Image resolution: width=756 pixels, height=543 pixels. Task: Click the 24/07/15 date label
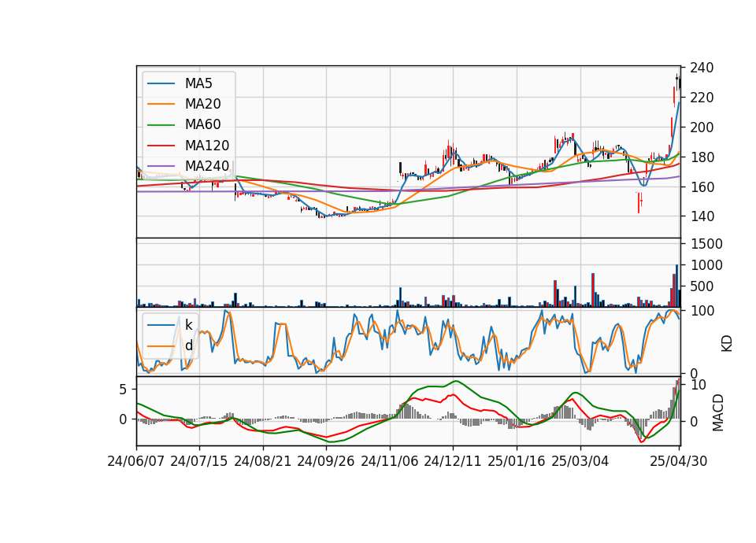[x=198, y=461]
